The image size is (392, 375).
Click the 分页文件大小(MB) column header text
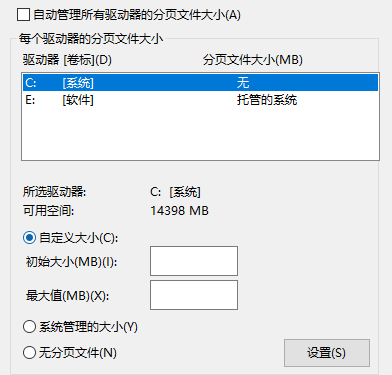click(x=253, y=60)
